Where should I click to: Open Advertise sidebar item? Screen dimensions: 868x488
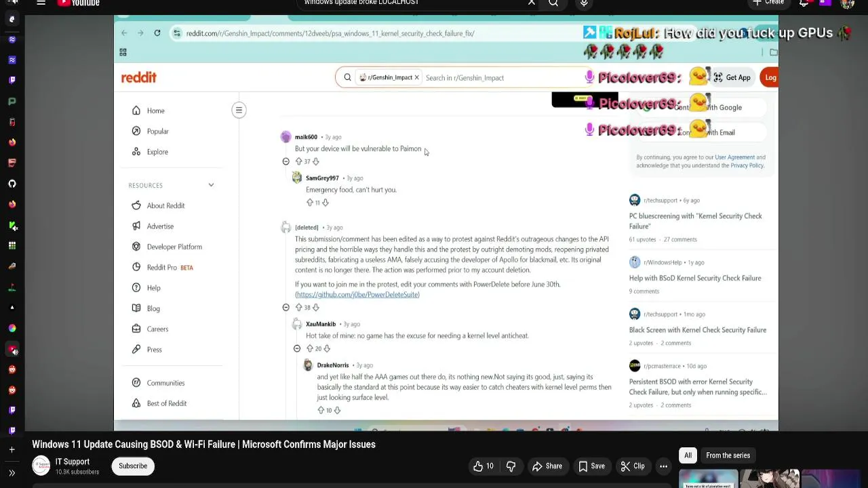coord(160,226)
